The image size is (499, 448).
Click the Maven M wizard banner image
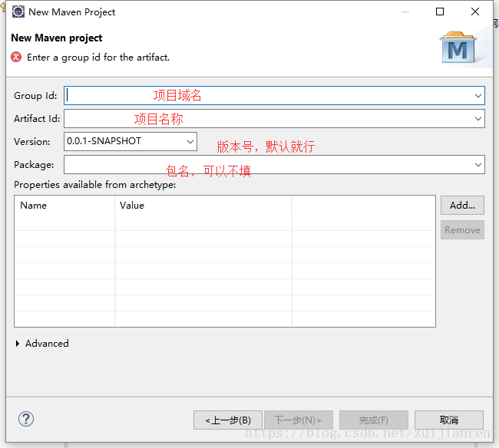click(458, 48)
